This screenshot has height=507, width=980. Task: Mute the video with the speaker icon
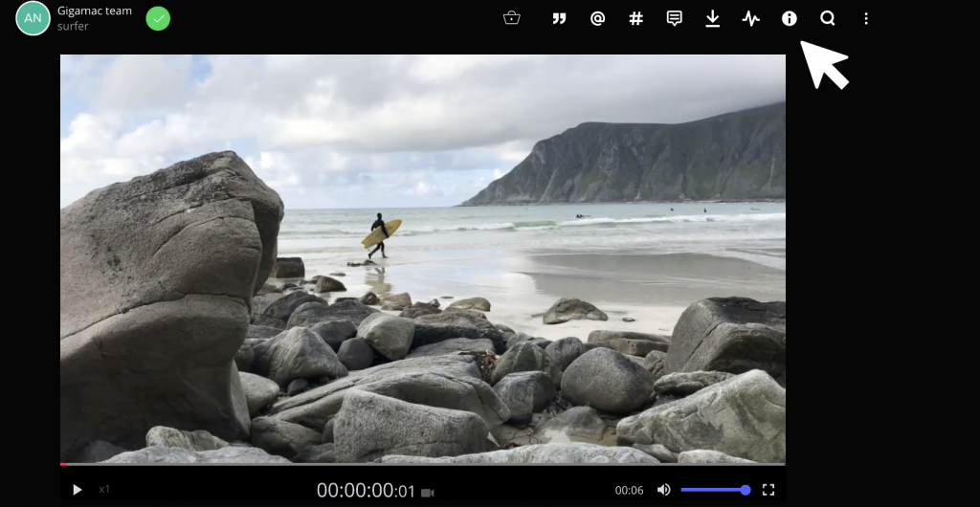click(664, 490)
